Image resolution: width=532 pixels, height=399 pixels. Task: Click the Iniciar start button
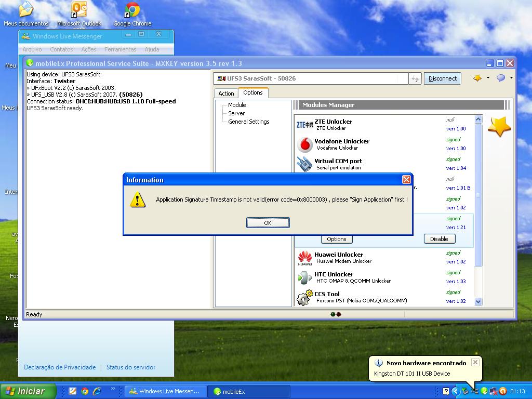click(28, 391)
